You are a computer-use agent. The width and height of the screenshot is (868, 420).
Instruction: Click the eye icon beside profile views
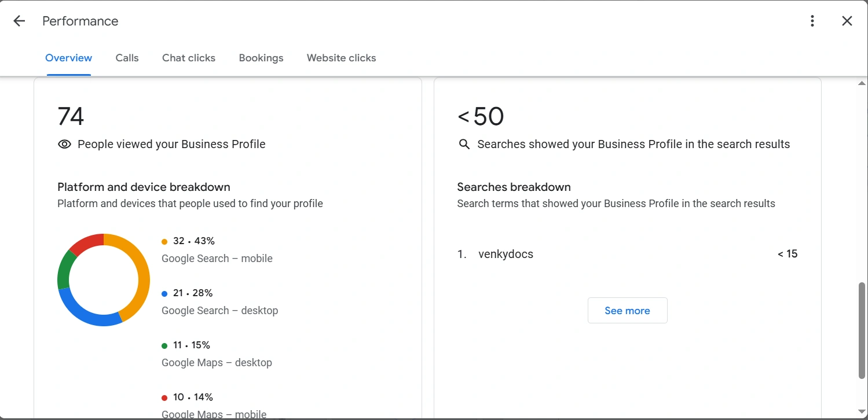64,145
